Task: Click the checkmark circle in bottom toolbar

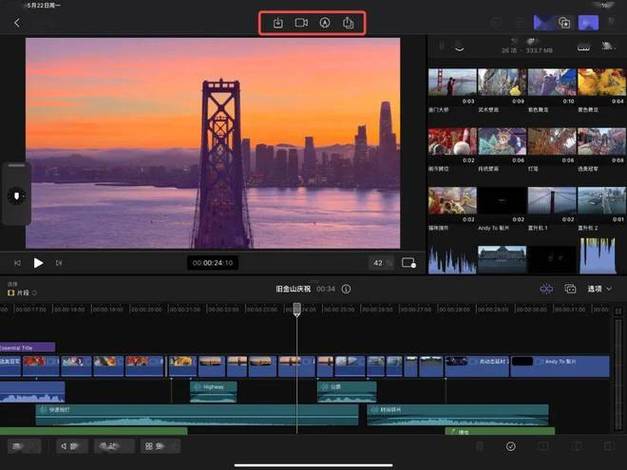Action: [511, 446]
